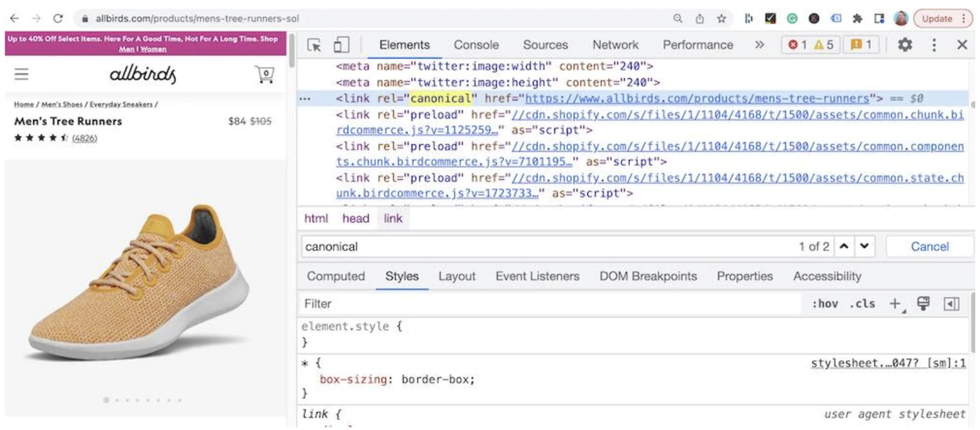Click the ellipsis beside canonical link row
980x430 pixels.
click(x=305, y=99)
